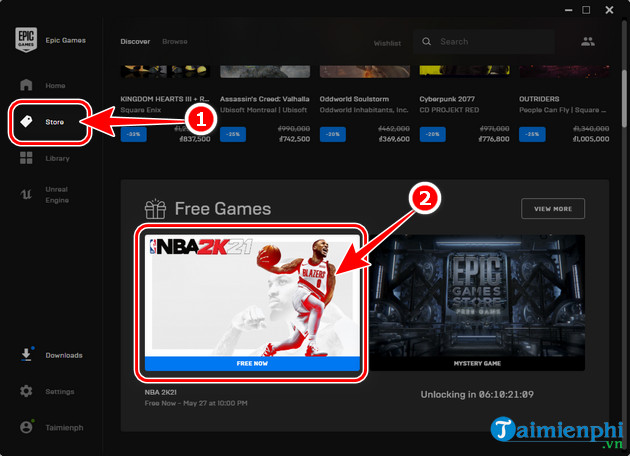Click the 'Ubisoft Montreal | Ubisoft' text
Image resolution: width=630 pixels, height=456 pixels.
pyautogui.click(x=264, y=110)
